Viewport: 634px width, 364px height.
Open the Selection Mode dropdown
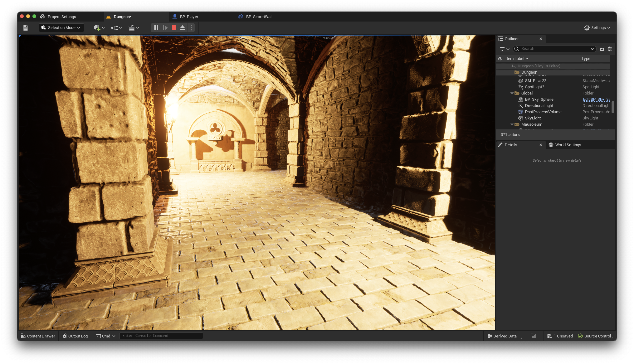(61, 28)
